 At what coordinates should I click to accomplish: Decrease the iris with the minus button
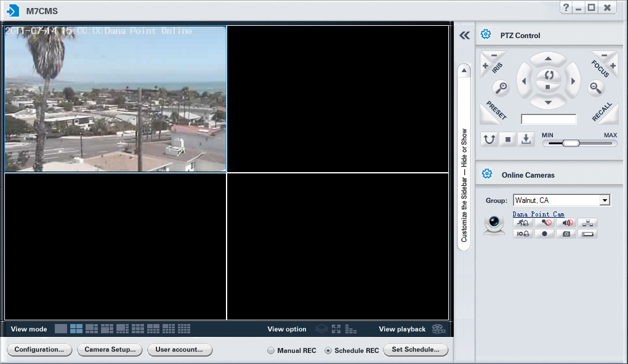(494, 55)
